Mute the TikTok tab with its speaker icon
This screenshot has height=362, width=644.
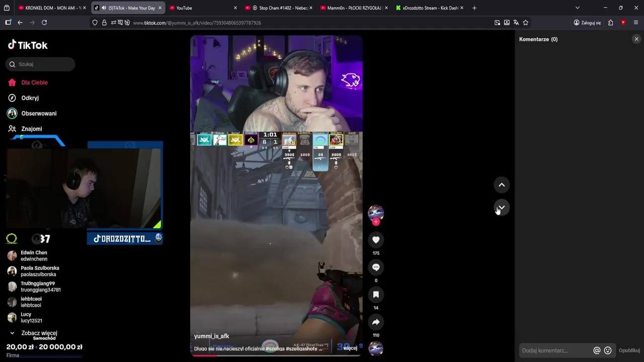(x=104, y=8)
